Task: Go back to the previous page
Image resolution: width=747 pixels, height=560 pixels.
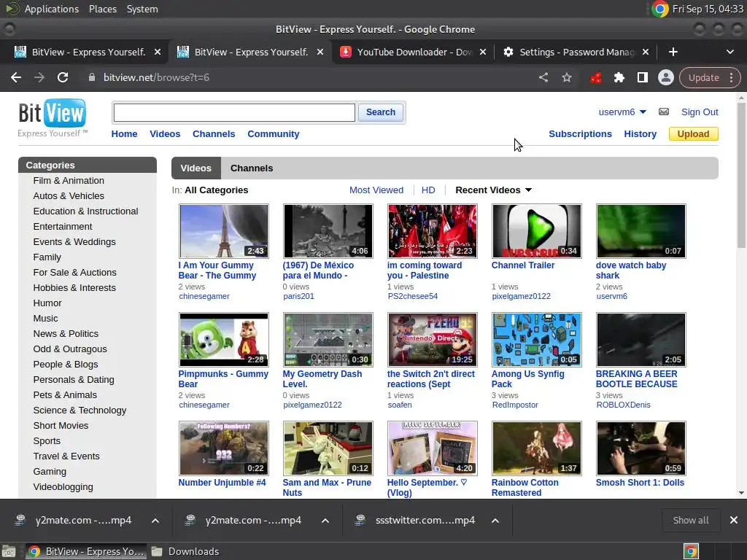Action: [x=16, y=77]
